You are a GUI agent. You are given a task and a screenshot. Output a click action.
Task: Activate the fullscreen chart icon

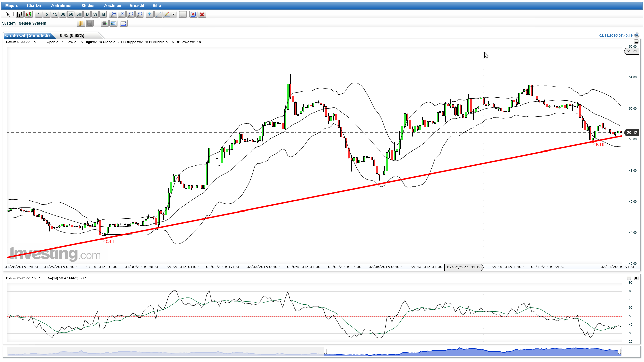coord(124,23)
